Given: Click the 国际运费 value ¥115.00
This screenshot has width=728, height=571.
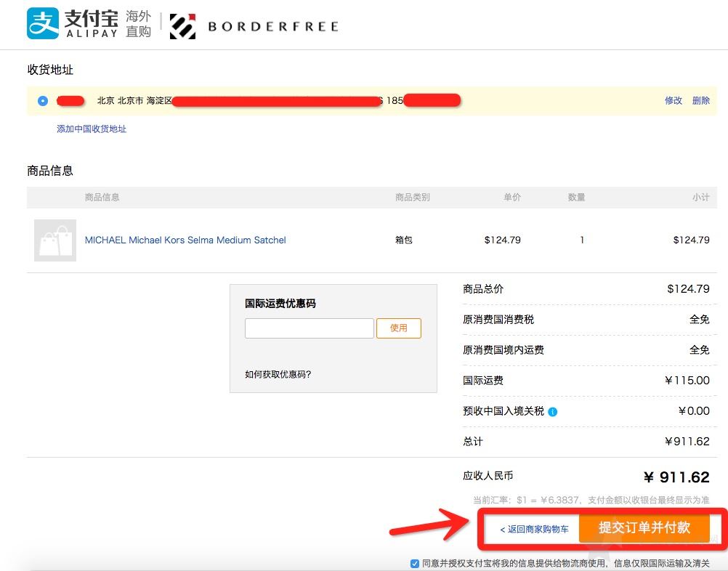Looking at the screenshot, I should (687, 380).
